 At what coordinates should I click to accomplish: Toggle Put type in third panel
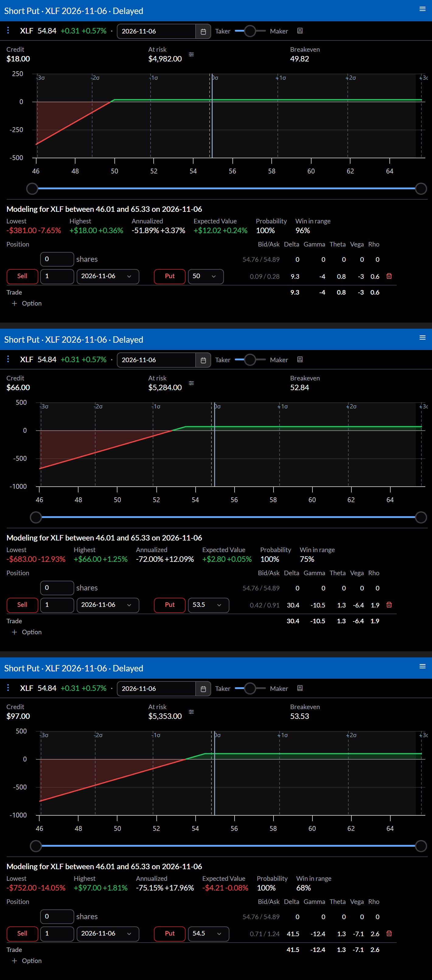tap(170, 934)
